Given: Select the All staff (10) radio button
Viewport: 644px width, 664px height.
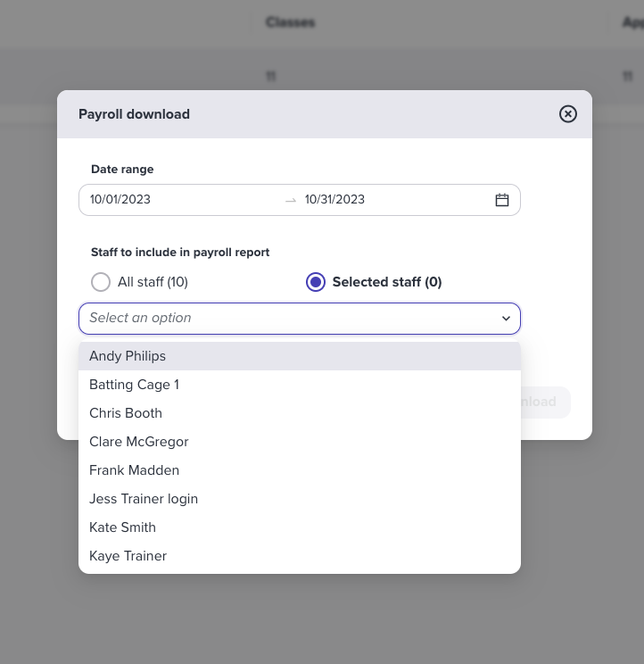Looking at the screenshot, I should point(101,282).
